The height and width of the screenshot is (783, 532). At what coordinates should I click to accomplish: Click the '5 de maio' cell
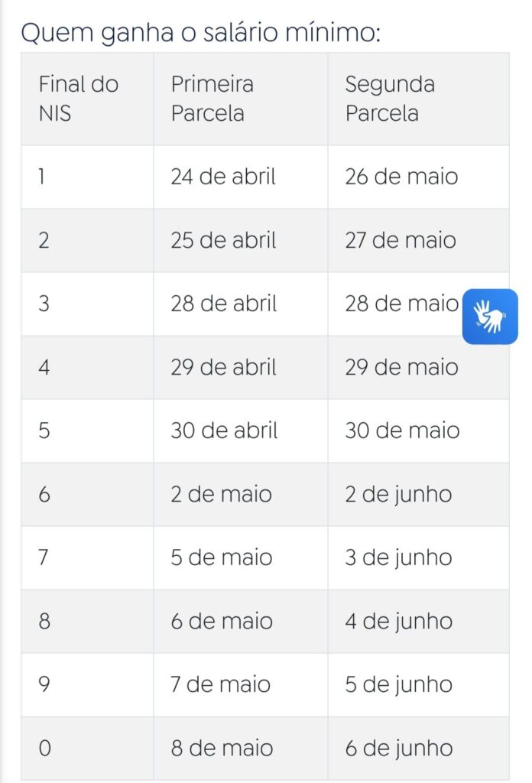[x=241, y=557]
